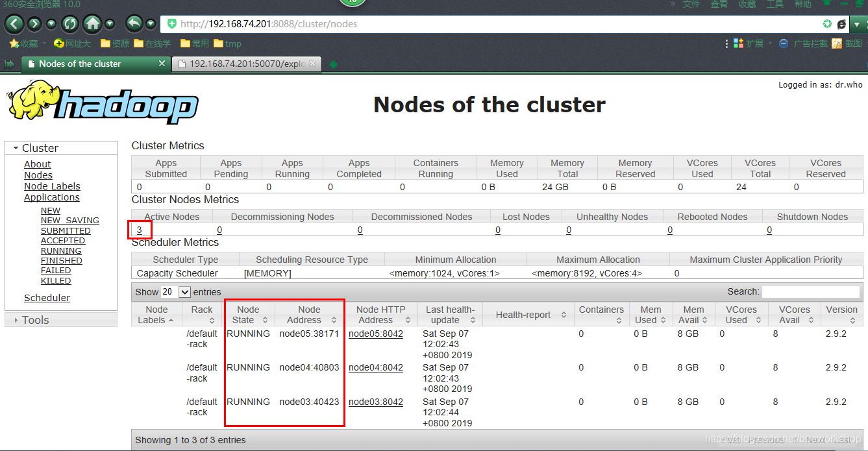Open the Show entries count dropdown
The width and height of the screenshot is (868, 451).
[175, 292]
